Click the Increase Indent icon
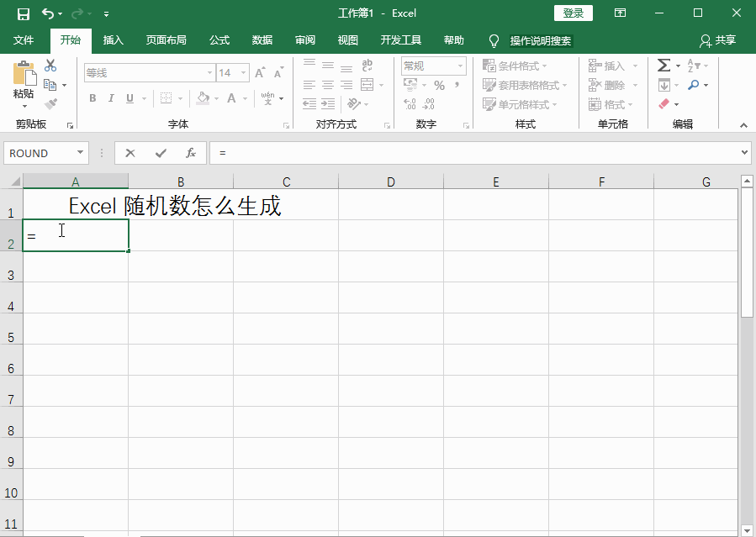The image size is (756, 537). point(328,103)
